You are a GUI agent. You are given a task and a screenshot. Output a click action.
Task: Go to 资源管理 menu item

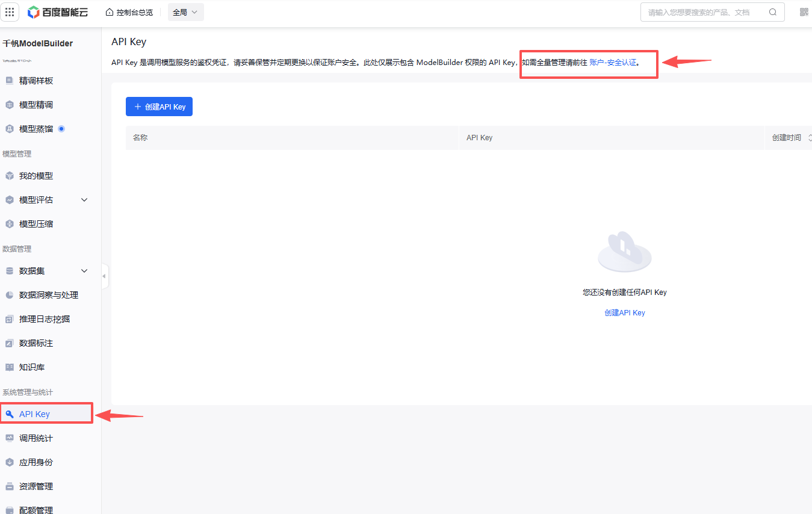point(36,486)
